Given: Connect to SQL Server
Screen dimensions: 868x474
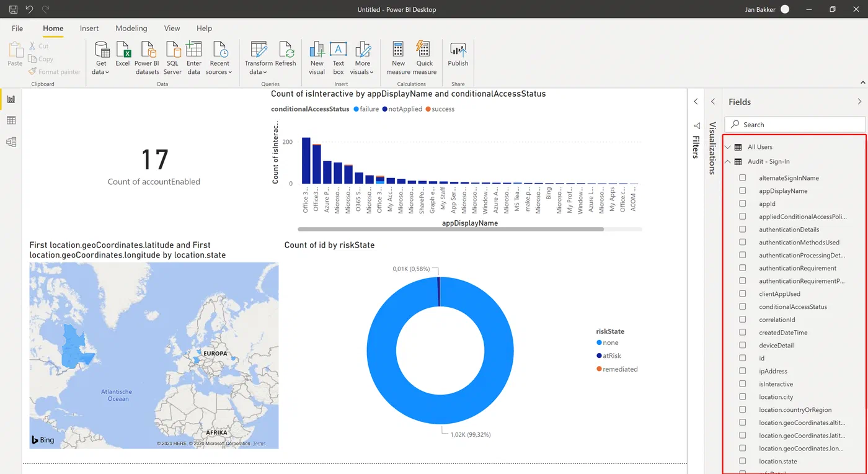Looking at the screenshot, I should 172,58.
